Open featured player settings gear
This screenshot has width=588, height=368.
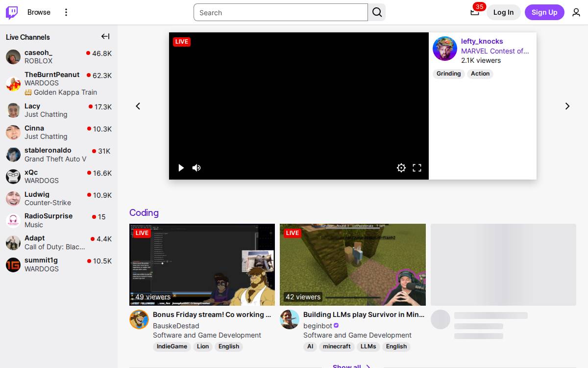[401, 168]
